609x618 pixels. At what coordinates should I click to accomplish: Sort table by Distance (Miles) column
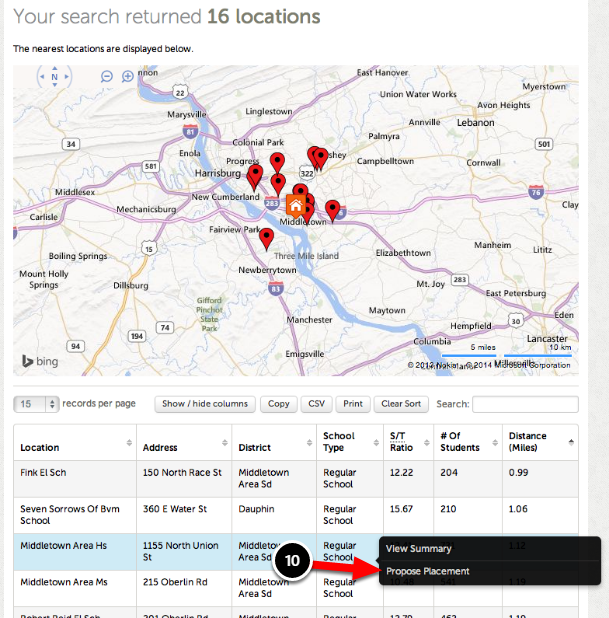tap(540, 443)
